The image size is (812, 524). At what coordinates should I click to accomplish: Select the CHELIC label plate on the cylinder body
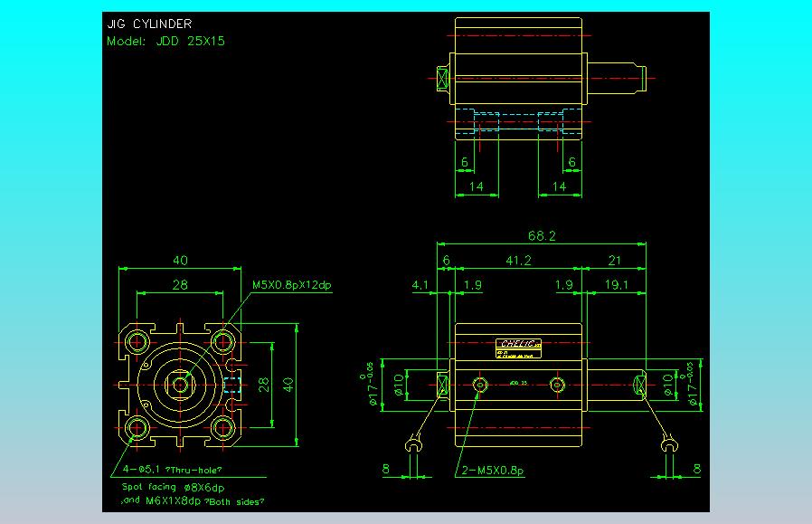click(x=518, y=348)
